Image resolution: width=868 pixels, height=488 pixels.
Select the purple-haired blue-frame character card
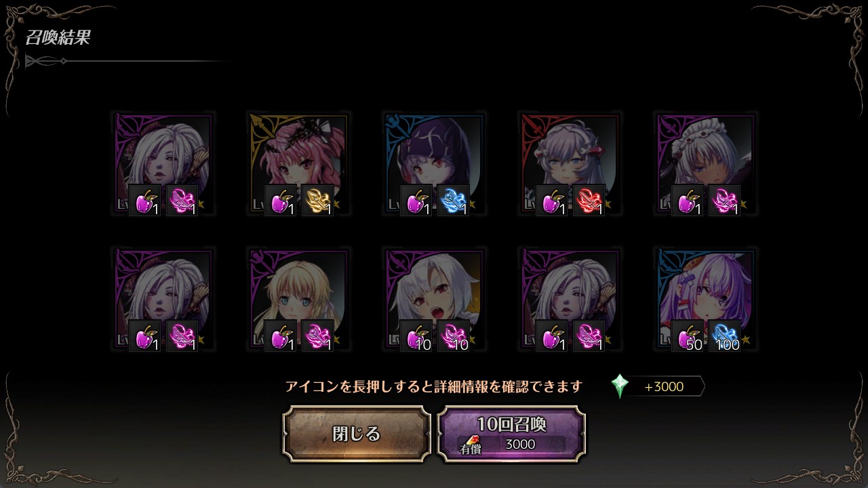(705, 299)
